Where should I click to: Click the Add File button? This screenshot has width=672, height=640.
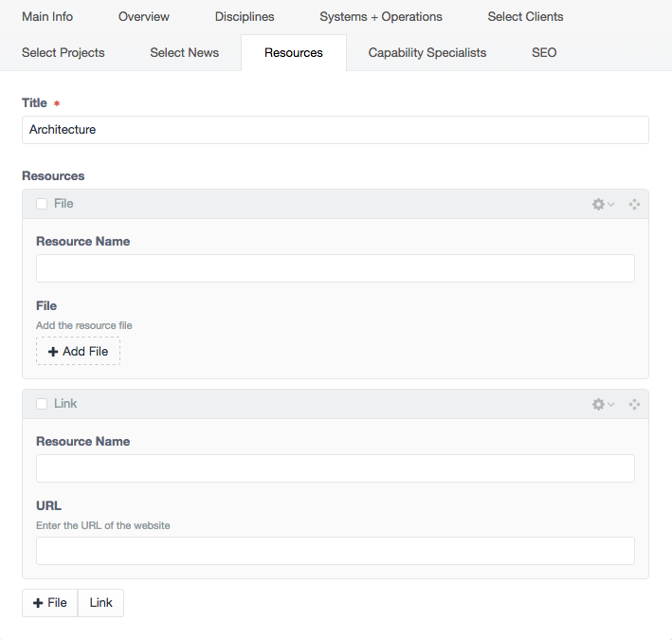tap(78, 351)
